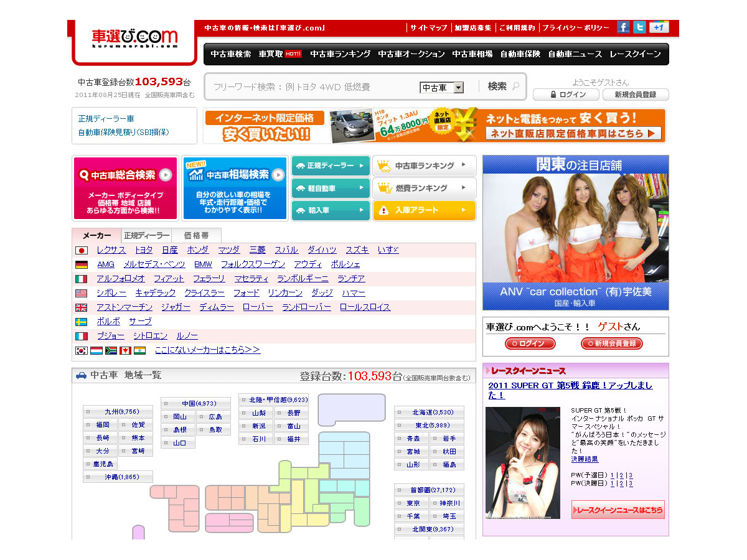Click the インターネット限定価格 car banner
This screenshot has height=560, width=747.
435,126
